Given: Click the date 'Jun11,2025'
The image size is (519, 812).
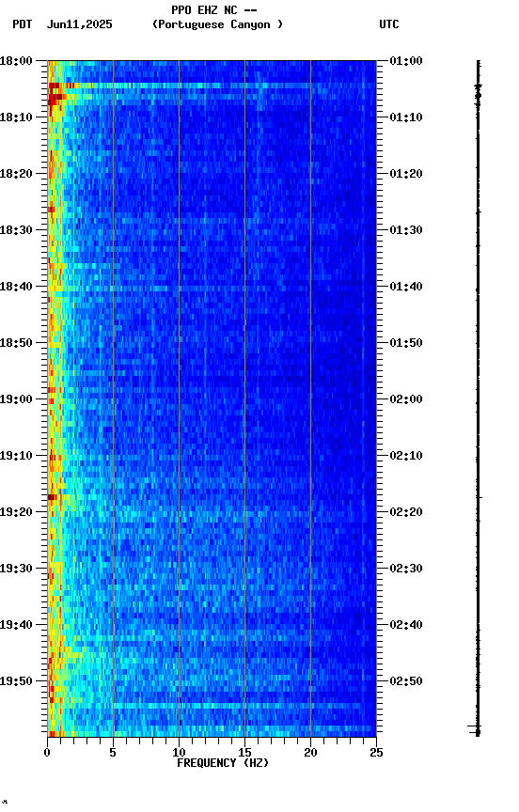Looking at the screenshot, I should [79, 24].
